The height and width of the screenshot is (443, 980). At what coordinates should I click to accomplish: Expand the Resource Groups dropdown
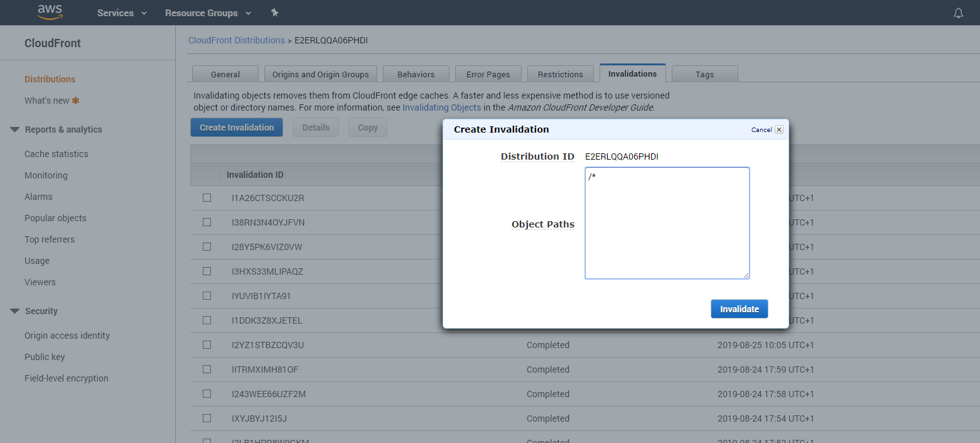[x=208, y=13]
